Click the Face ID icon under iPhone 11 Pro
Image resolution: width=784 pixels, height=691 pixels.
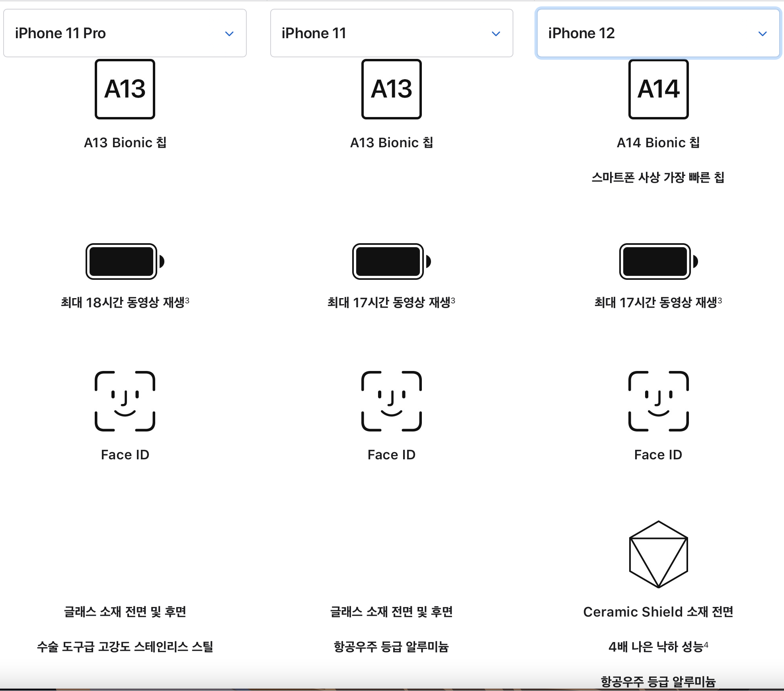tap(125, 401)
